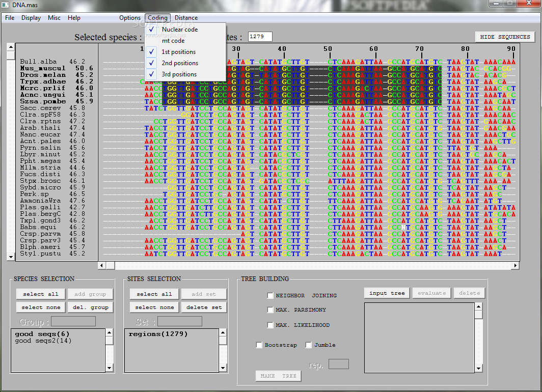Click the Group name field
The width and height of the screenshot is (542, 392).
[x=73, y=322]
